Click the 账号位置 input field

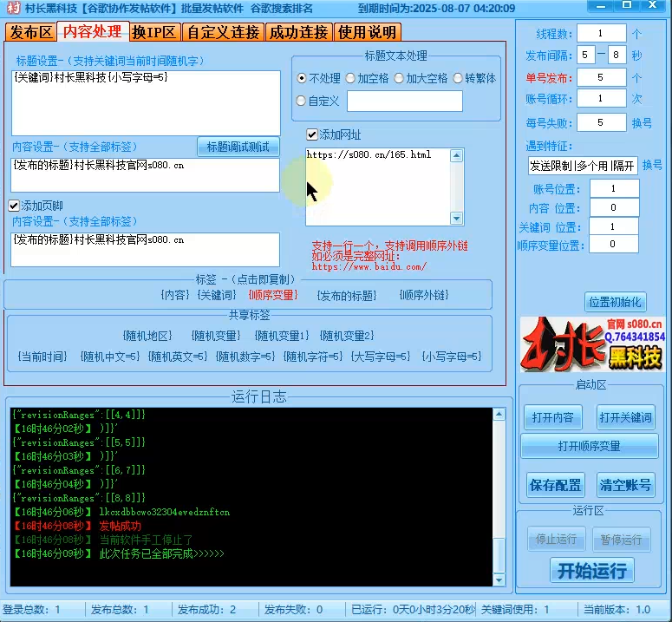[x=614, y=188]
